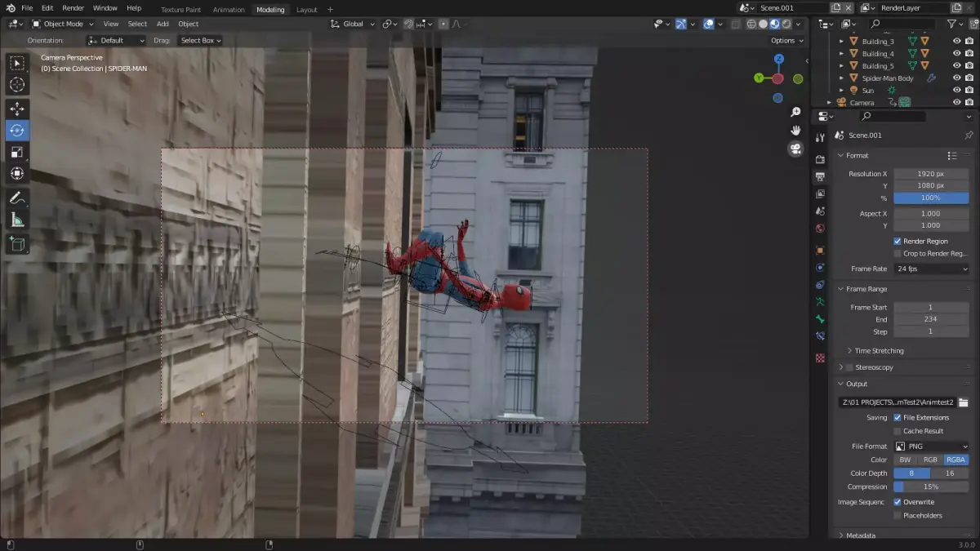Select the Move tool

coord(17,109)
